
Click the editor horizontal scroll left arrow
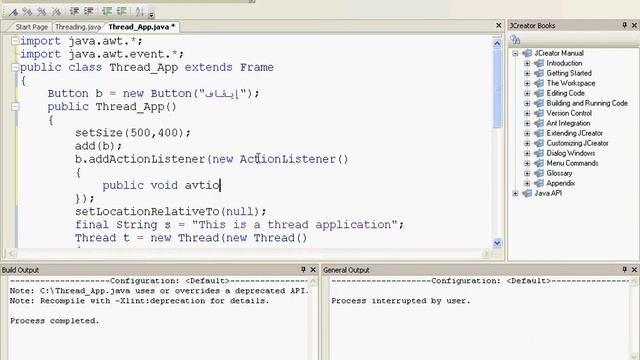(12, 253)
